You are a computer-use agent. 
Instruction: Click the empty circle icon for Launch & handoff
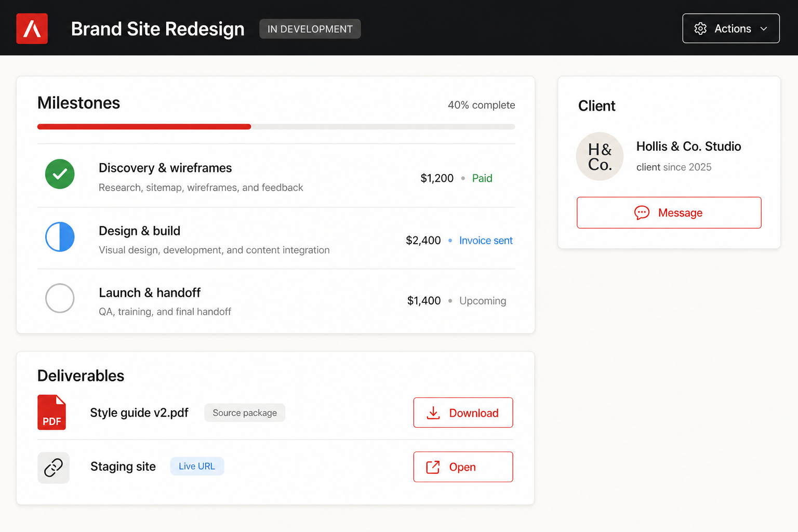click(x=60, y=298)
